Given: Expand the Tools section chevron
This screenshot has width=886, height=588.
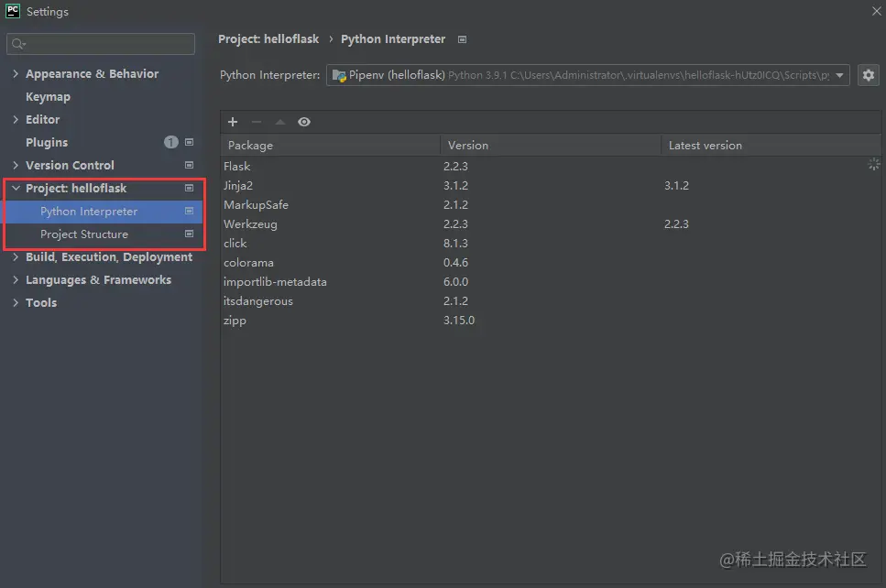Looking at the screenshot, I should click(x=16, y=303).
